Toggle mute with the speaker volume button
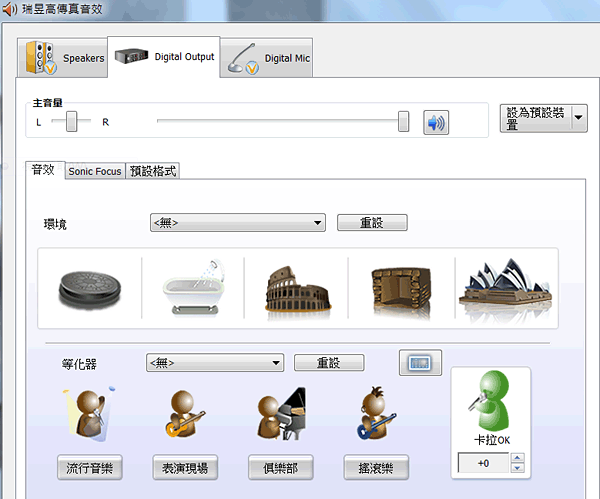 pos(436,123)
